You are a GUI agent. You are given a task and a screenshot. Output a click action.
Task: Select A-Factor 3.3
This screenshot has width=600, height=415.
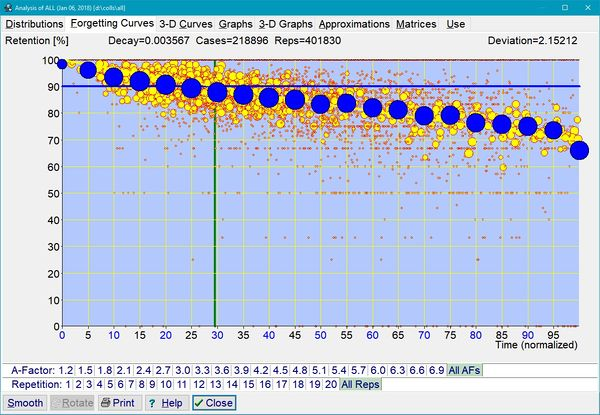pyautogui.click(x=202, y=370)
